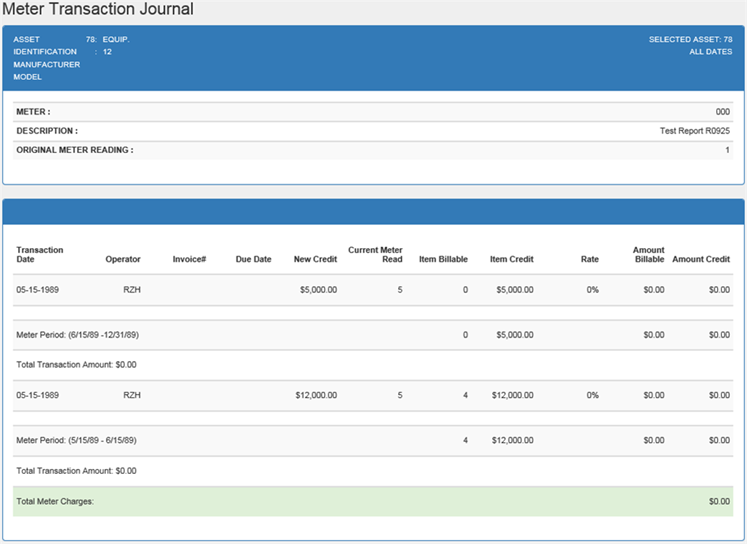Screen dimensions: 747x544
Task: Click the Current Meter Read column header
Action: (x=375, y=254)
